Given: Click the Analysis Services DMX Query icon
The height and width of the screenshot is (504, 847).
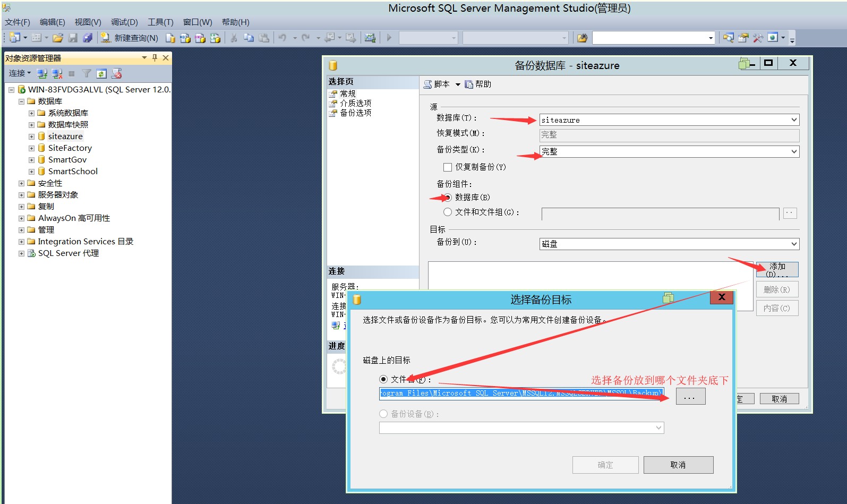Looking at the screenshot, I should coord(200,38).
